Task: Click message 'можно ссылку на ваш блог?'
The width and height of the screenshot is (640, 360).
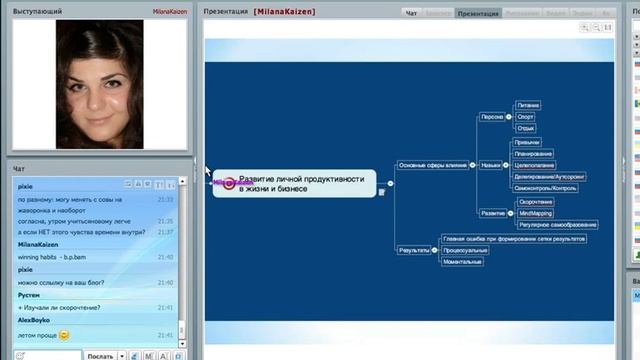Action: 61,282
